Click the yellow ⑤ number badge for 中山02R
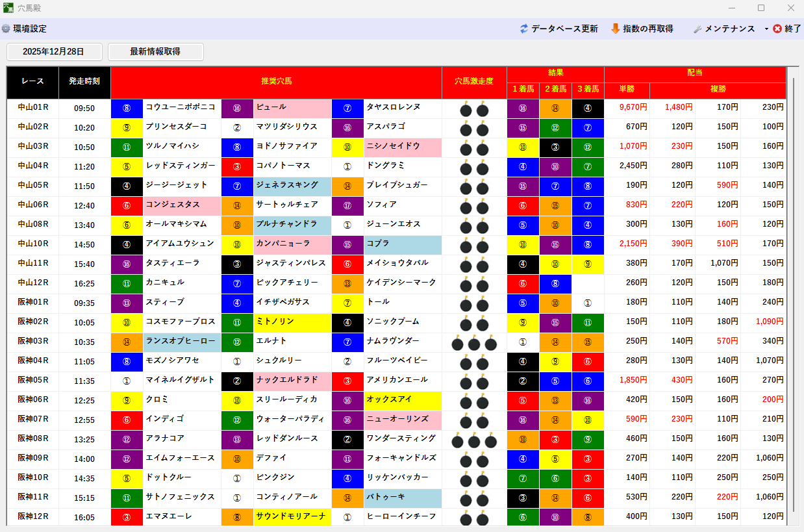Screen dimensions: 804x532 (x=127, y=129)
